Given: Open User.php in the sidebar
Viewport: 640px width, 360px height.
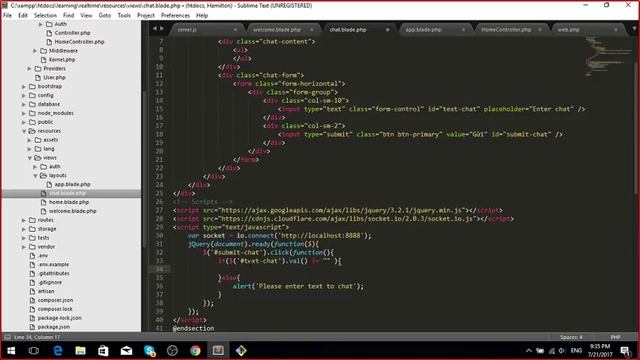Looking at the screenshot, I should pyautogui.click(x=54, y=78).
